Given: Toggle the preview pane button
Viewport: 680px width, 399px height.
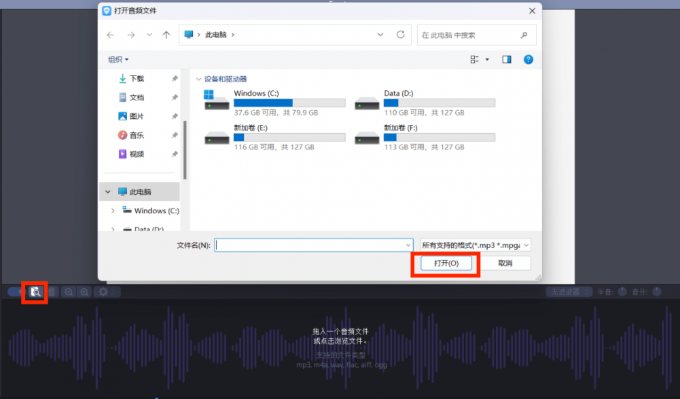Looking at the screenshot, I should click(x=507, y=59).
